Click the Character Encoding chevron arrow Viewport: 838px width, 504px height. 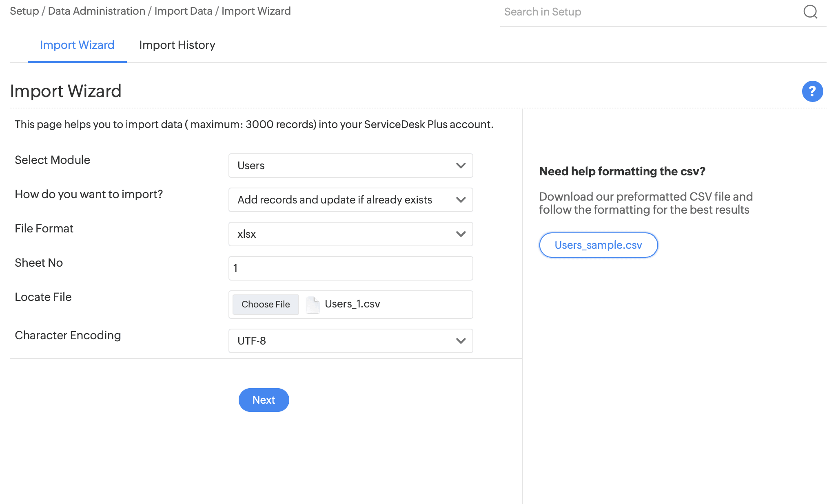pos(461,341)
